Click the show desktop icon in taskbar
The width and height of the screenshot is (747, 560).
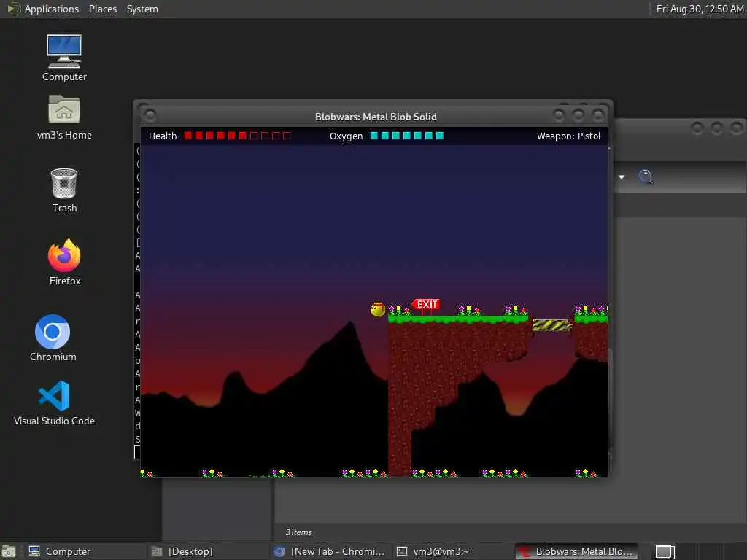9,552
